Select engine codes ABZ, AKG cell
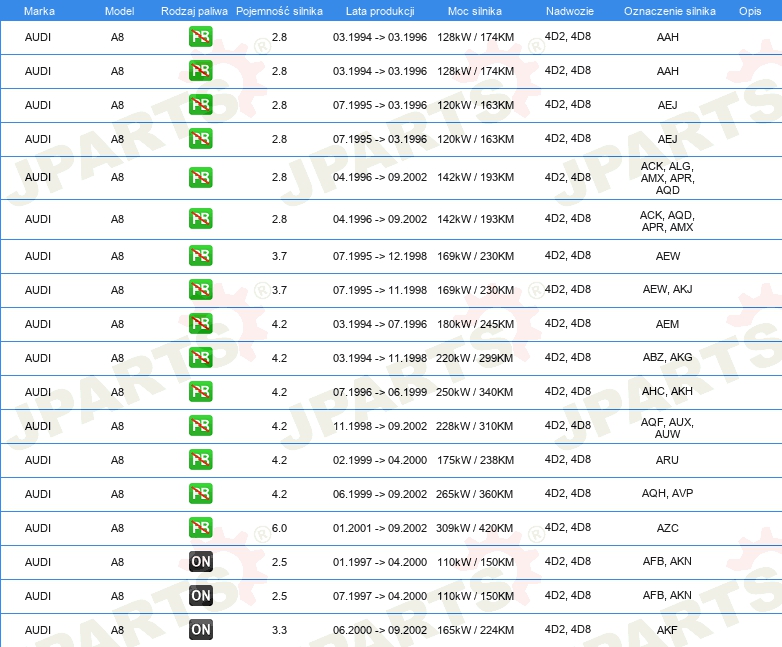The width and height of the screenshot is (782, 647). (667, 357)
